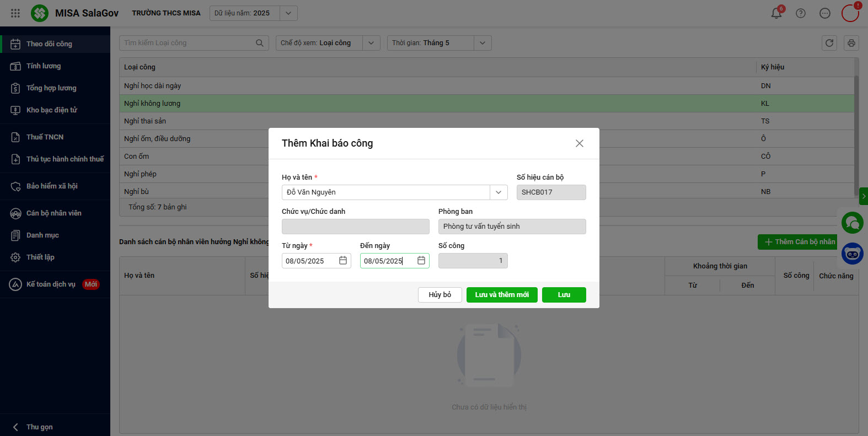Open Tính lương in the sidebar
868x436 pixels.
tap(44, 66)
